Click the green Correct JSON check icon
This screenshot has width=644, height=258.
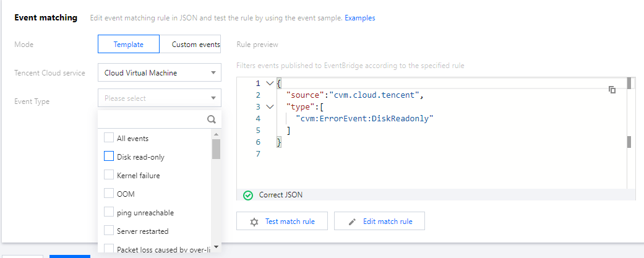248,195
